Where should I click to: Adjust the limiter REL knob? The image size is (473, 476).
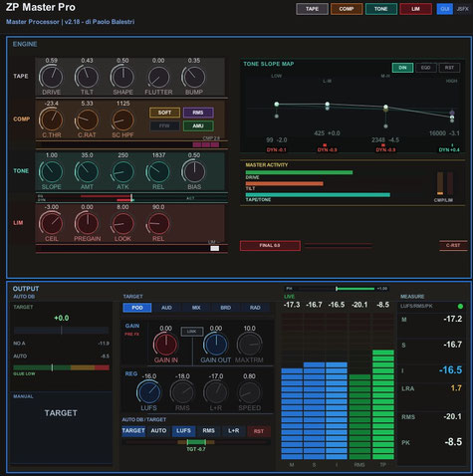point(158,223)
